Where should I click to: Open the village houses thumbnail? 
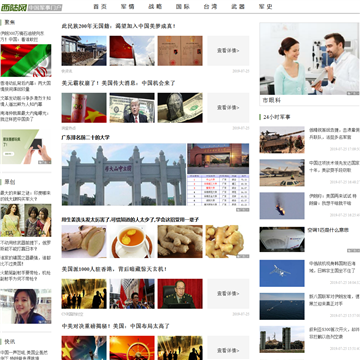coord(84,51)
